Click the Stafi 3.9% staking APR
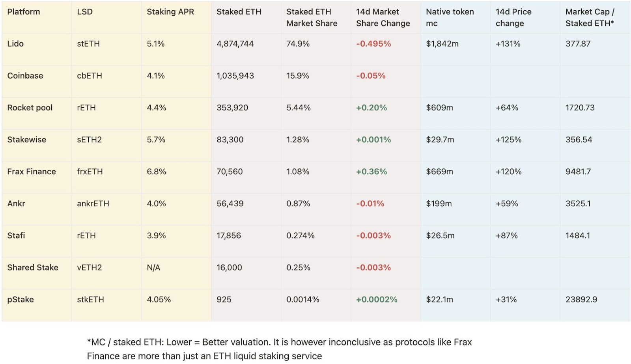 pyautogui.click(x=156, y=235)
